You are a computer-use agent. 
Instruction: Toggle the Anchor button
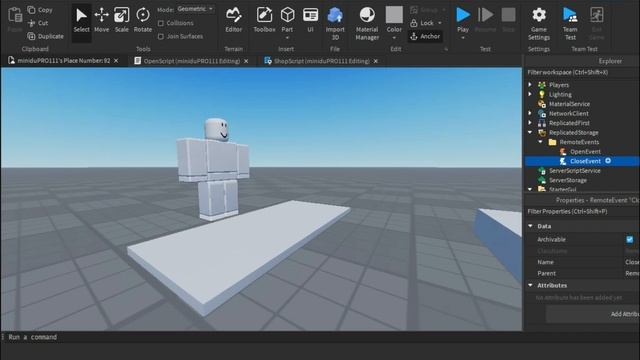coord(425,36)
